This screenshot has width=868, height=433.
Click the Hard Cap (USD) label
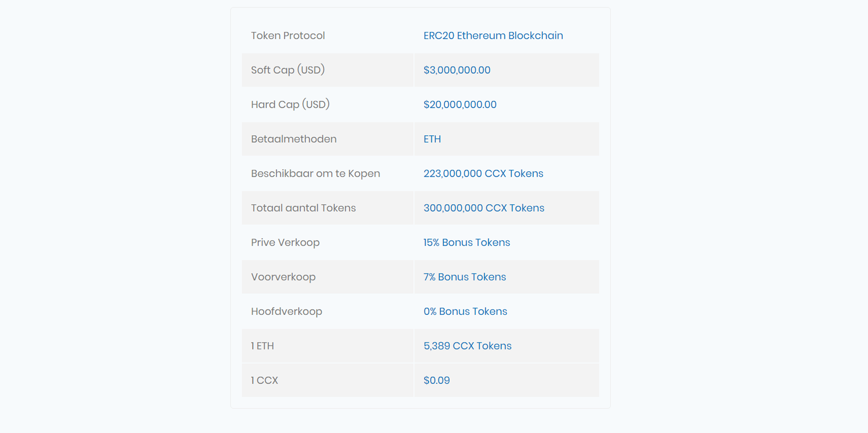(290, 104)
